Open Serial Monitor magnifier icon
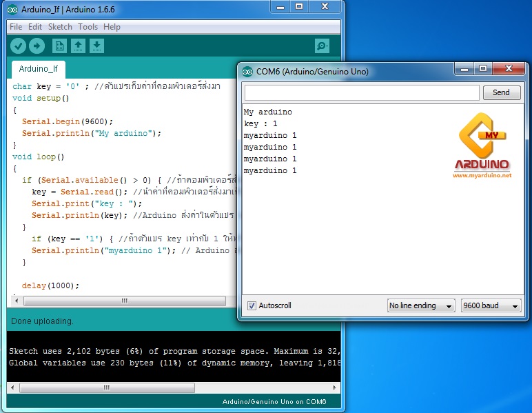The width and height of the screenshot is (532, 413). coord(322,46)
